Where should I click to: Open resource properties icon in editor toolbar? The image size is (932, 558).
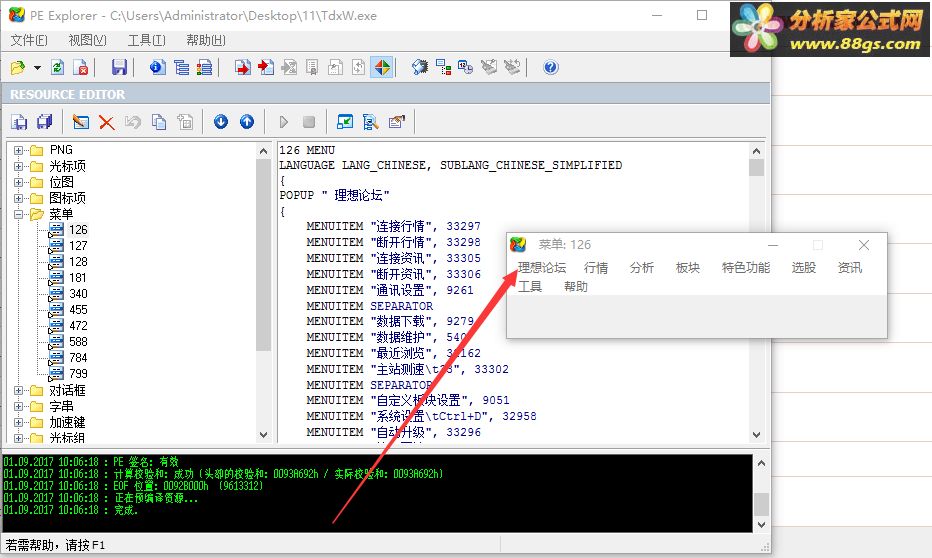(396, 122)
